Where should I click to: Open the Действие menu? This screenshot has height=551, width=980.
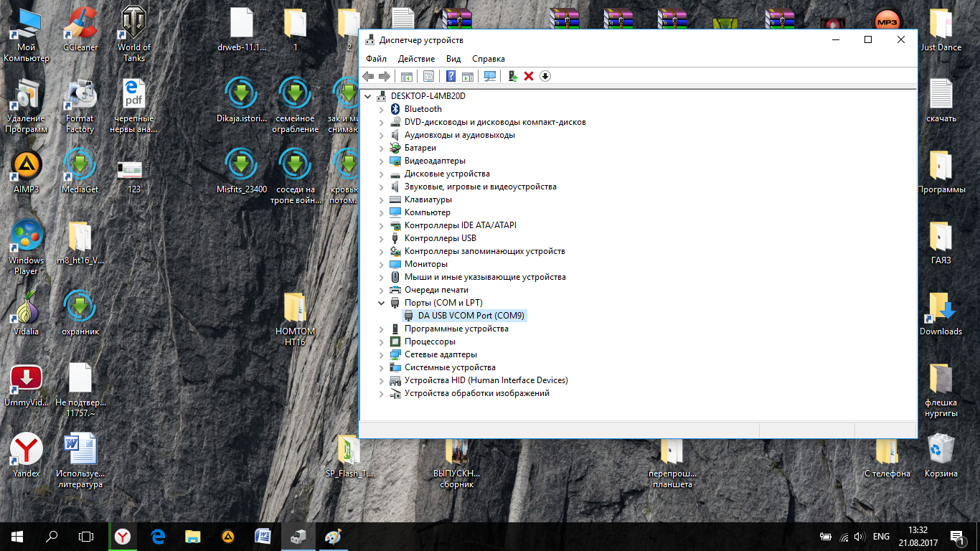416,59
